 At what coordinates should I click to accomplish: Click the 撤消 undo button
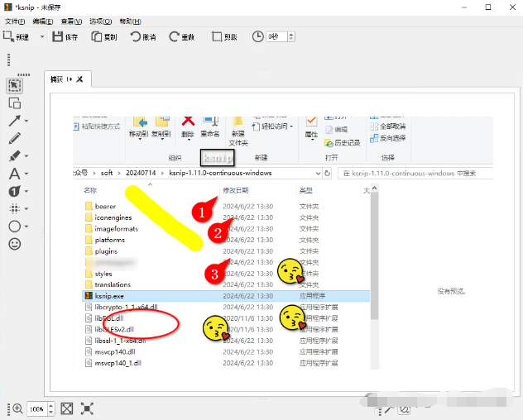coord(143,36)
